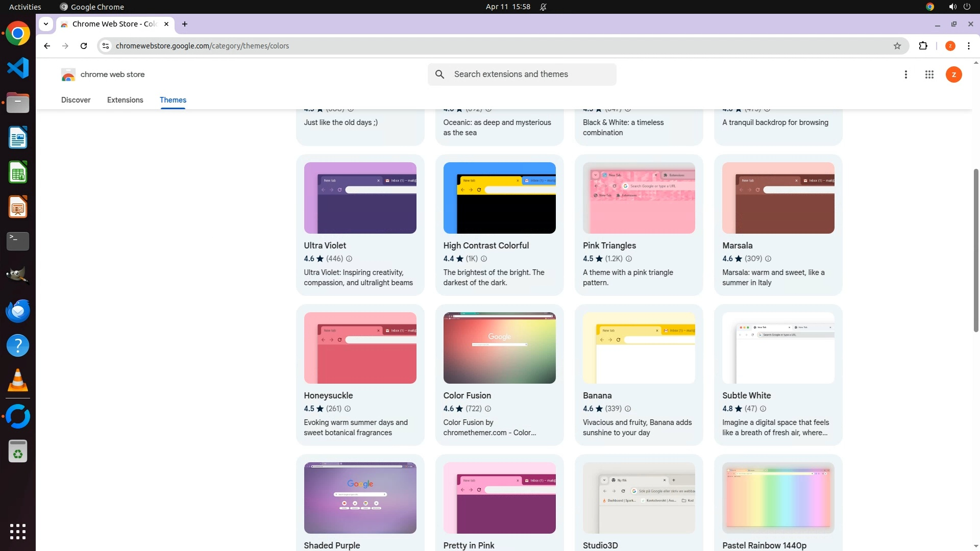Click the info icon beside Marsala rating
This screenshot has width=980, height=551.
pyautogui.click(x=768, y=259)
